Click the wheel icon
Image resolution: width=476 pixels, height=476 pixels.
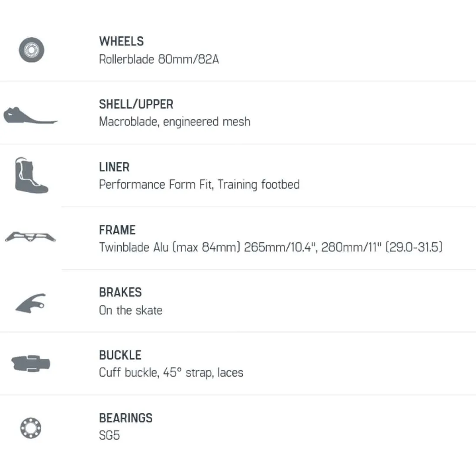click(x=31, y=50)
